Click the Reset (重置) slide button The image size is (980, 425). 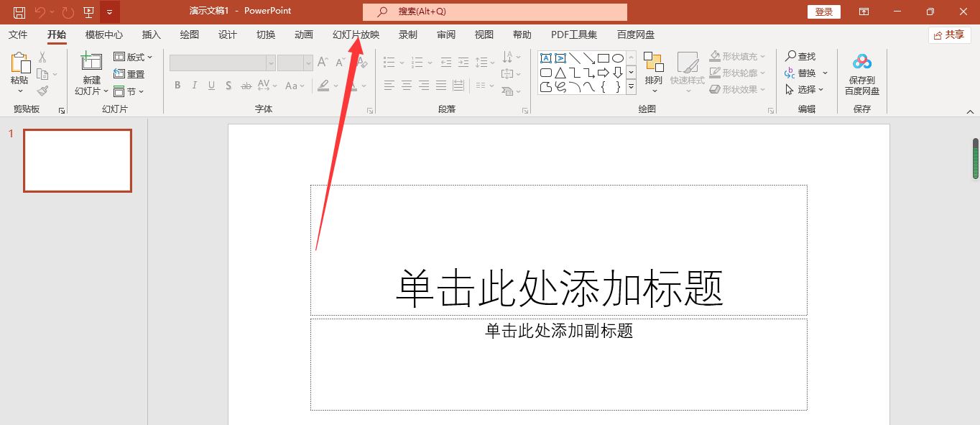coord(129,74)
